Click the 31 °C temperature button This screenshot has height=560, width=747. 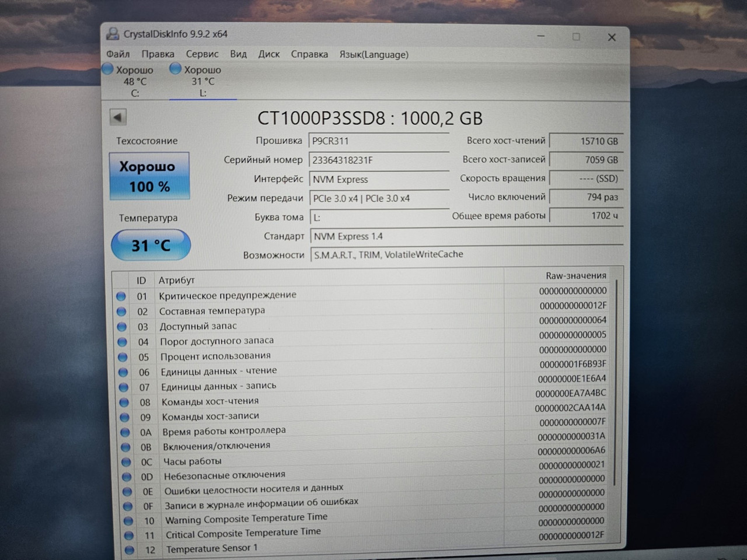(x=151, y=245)
